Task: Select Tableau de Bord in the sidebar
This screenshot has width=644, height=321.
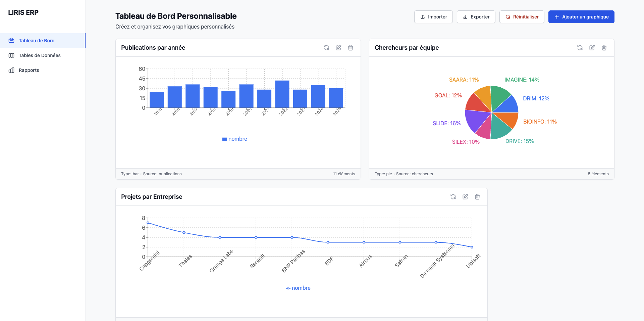Action: point(37,40)
